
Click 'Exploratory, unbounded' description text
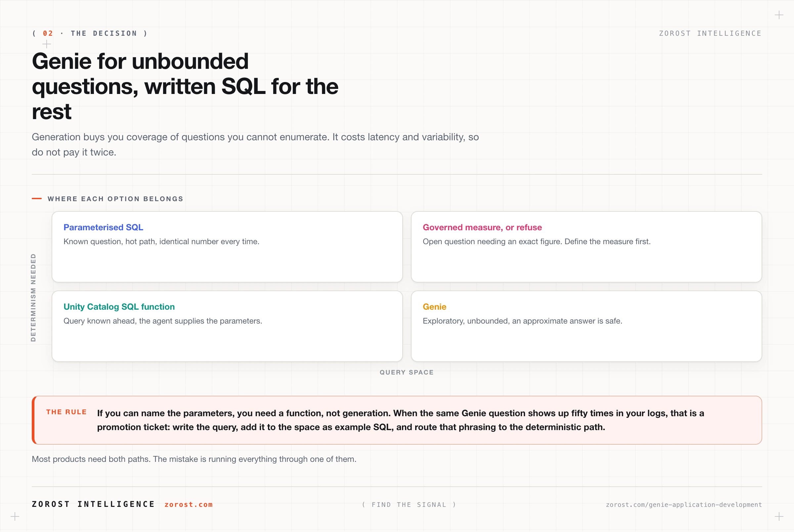point(522,321)
